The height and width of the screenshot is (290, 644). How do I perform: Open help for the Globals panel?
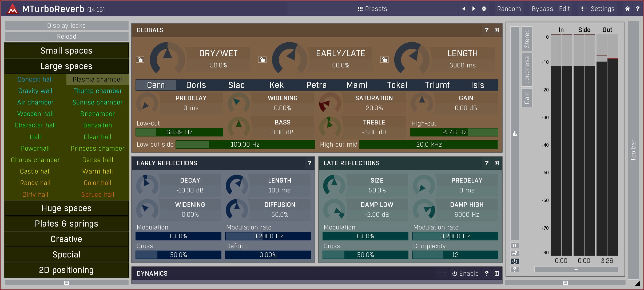click(486, 30)
